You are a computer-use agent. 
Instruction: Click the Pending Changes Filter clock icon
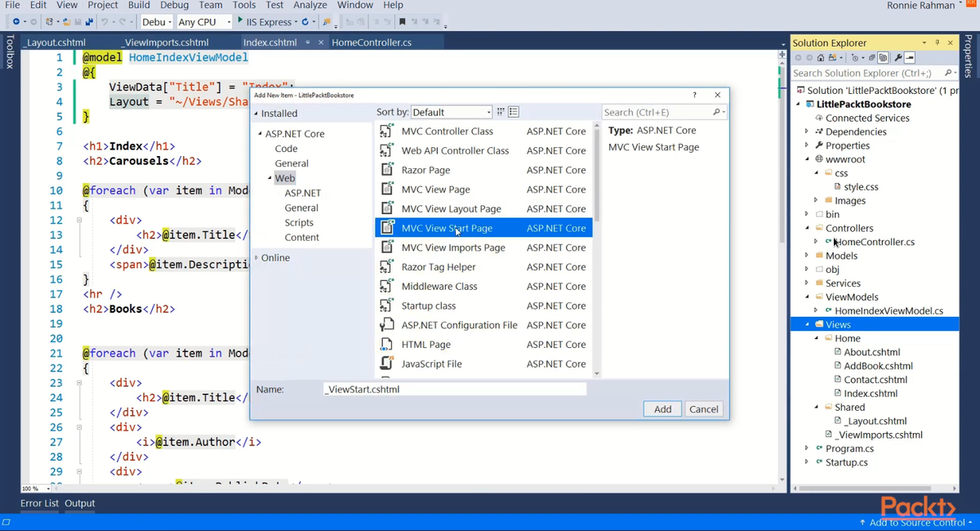[x=855, y=58]
